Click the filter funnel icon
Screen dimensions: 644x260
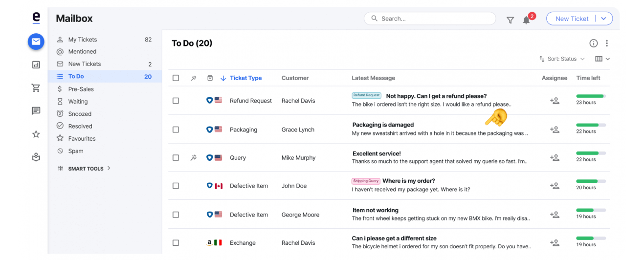pyautogui.click(x=510, y=20)
